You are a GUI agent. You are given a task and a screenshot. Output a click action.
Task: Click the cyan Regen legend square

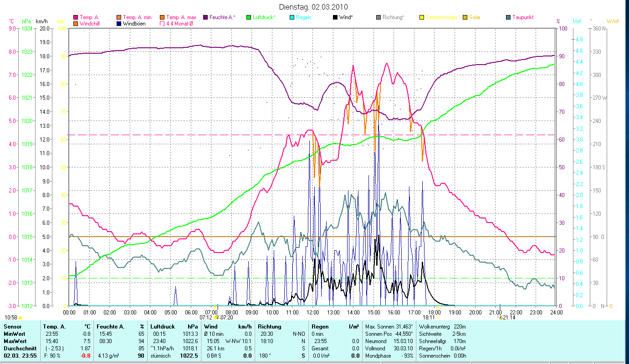[292, 18]
